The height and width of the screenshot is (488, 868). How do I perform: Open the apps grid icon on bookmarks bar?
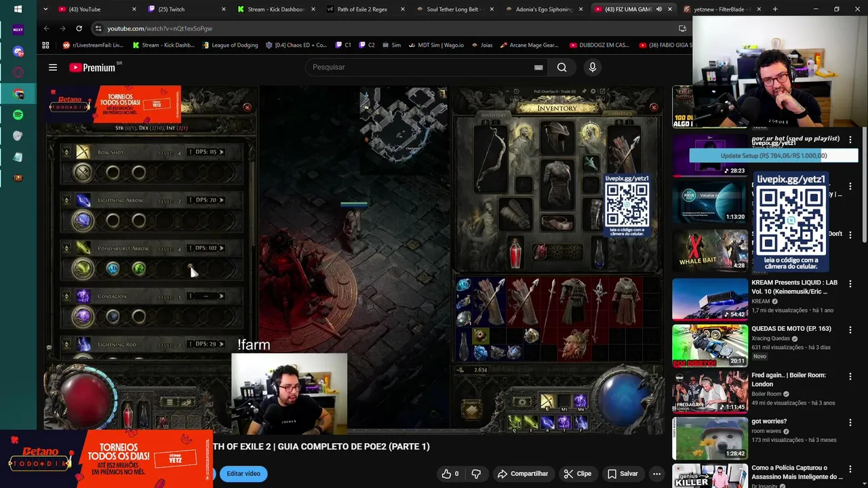[x=45, y=45]
